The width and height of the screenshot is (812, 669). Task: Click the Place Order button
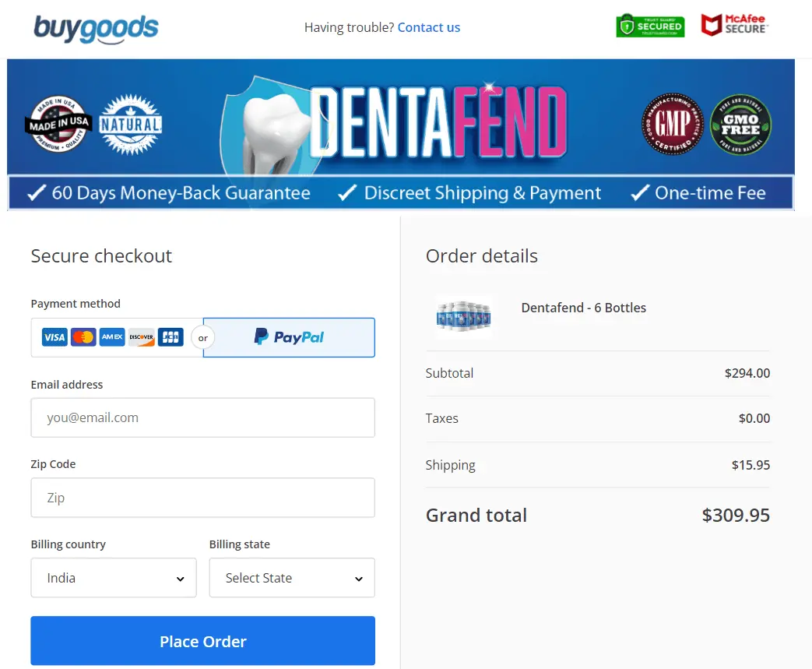[x=202, y=640]
